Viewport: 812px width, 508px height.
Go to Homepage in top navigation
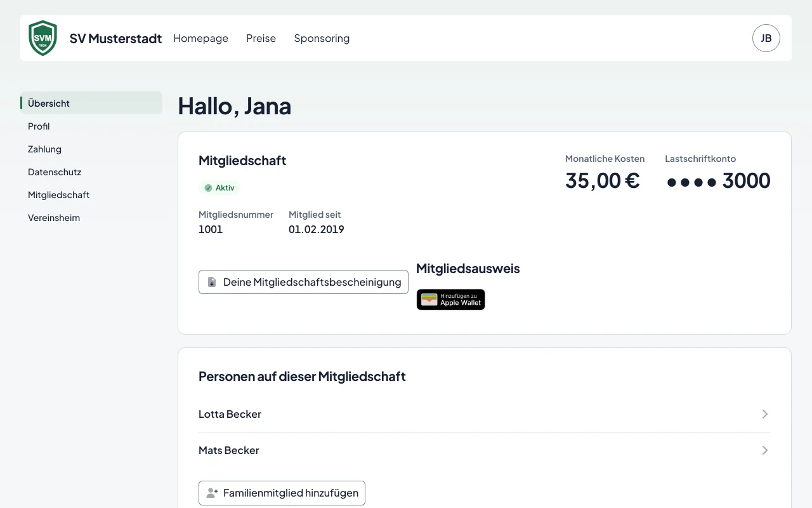[200, 38]
